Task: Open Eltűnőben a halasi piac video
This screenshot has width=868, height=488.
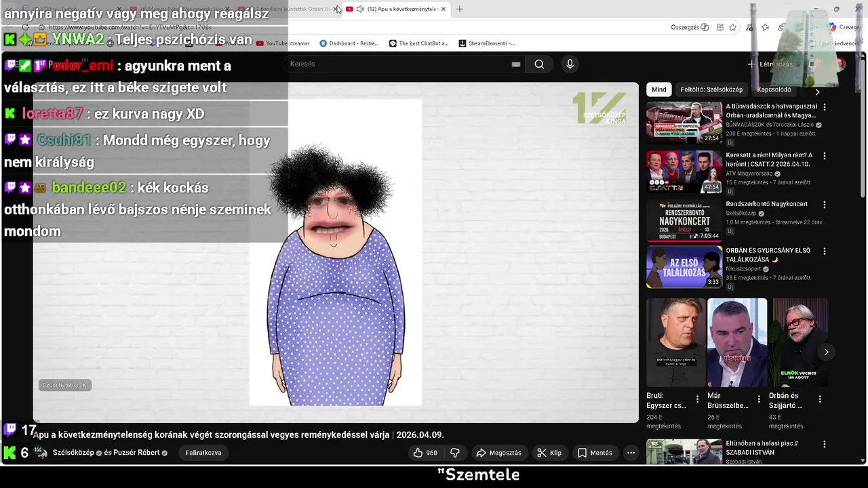Action: [684, 453]
